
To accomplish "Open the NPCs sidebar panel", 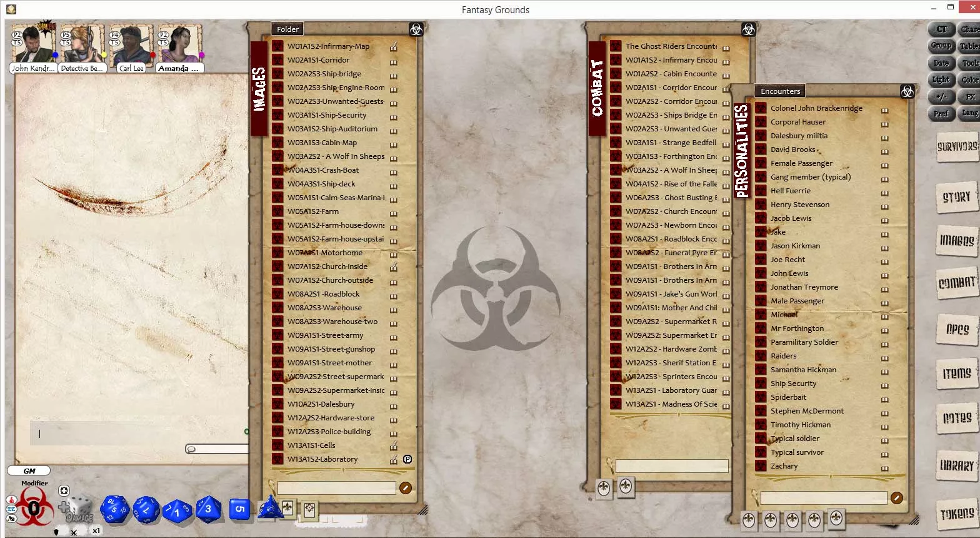I will pyautogui.click(x=957, y=329).
